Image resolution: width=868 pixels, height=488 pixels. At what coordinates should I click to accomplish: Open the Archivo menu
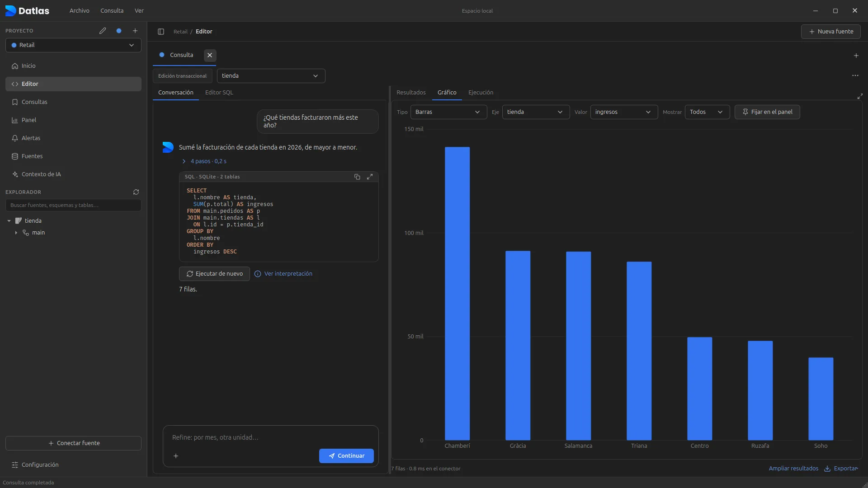click(79, 10)
